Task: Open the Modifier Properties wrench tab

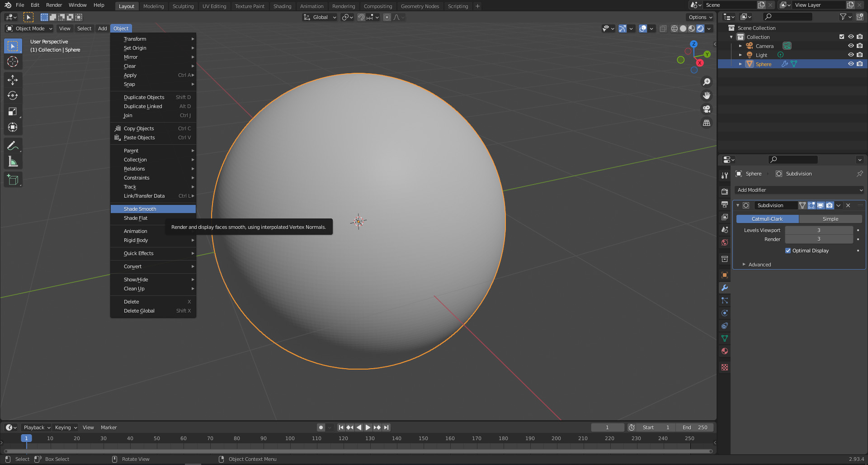Action: click(x=724, y=288)
